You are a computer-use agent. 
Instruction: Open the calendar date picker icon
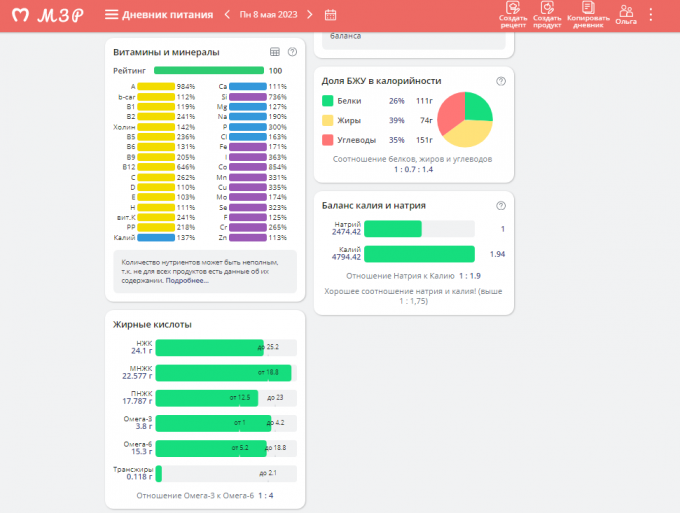point(331,15)
